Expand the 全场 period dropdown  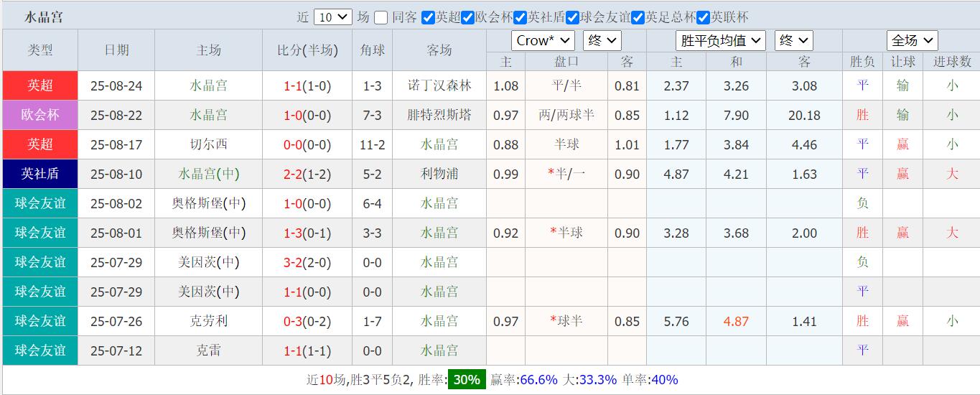coord(912,40)
